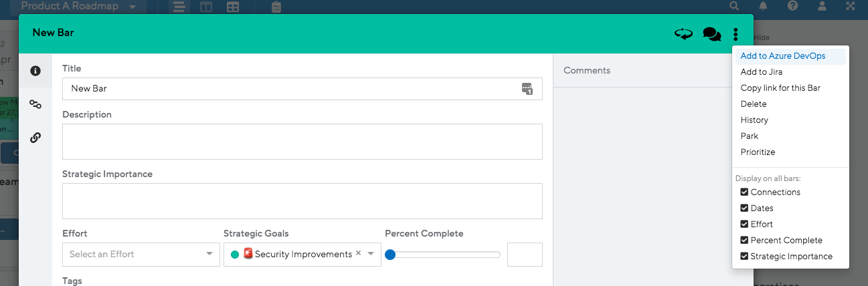Select Copy link for this Bar

tap(780, 88)
